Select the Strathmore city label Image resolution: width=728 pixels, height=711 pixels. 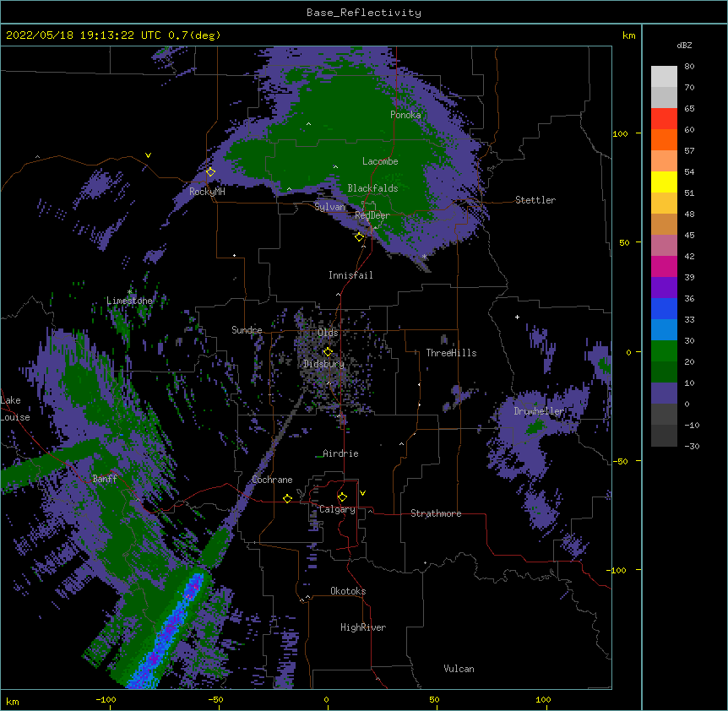tap(436, 513)
